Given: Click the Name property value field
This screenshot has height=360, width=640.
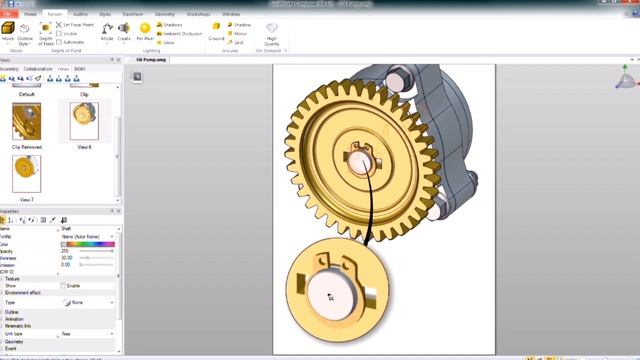Looking at the screenshot, I should 87,229.
